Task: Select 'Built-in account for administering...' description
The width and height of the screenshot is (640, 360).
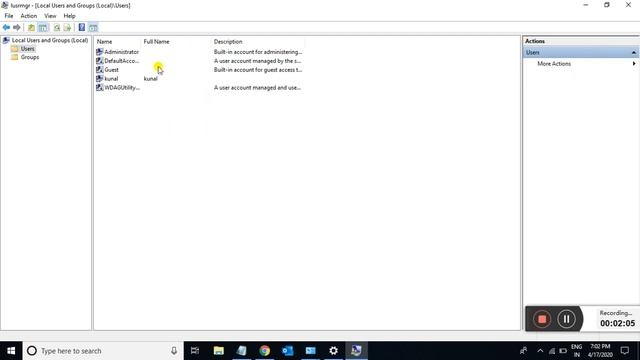Action: click(258, 52)
